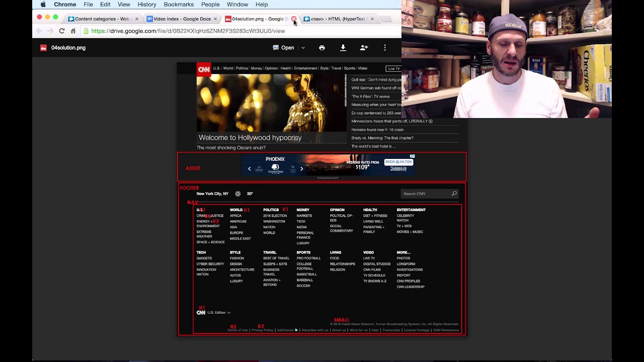Click 'New York City, NY' weather location
The width and height of the screenshot is (644, 362).
coord(212,194)
